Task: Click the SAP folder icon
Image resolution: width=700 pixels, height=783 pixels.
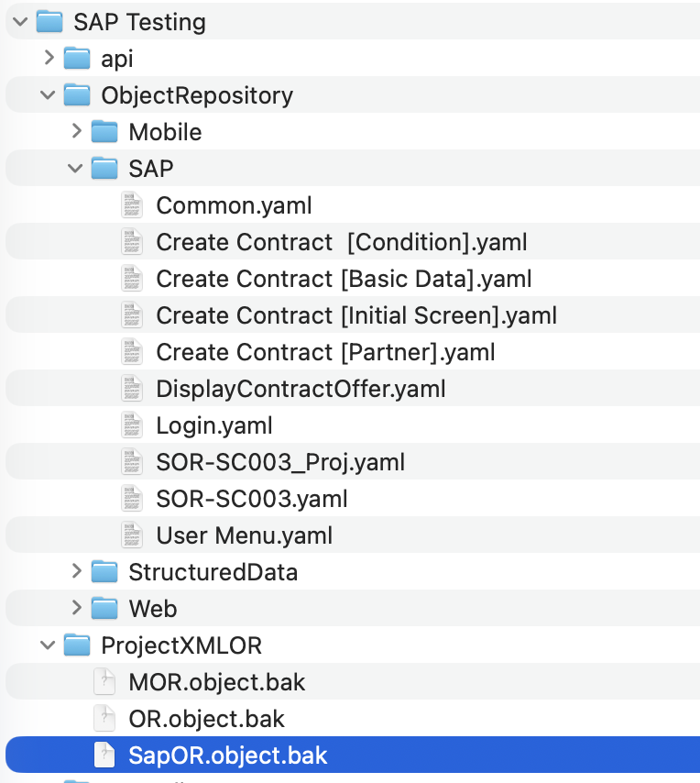Action: click(x=104, y=169)
